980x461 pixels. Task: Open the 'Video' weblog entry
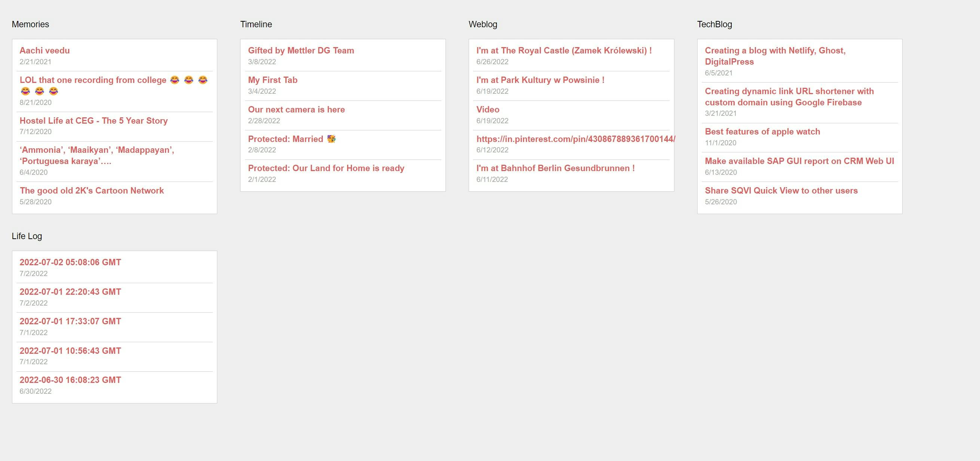488,110
